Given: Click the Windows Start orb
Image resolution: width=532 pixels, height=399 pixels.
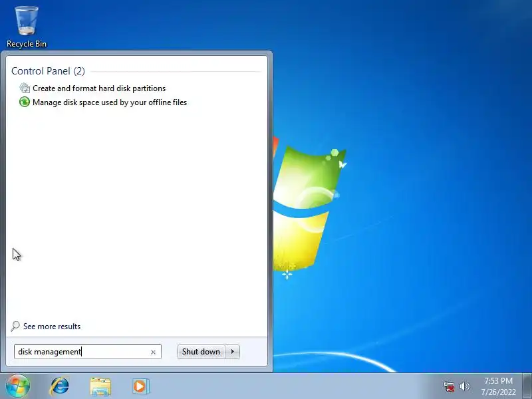Looking at the screenshot, I should point(18,386).
